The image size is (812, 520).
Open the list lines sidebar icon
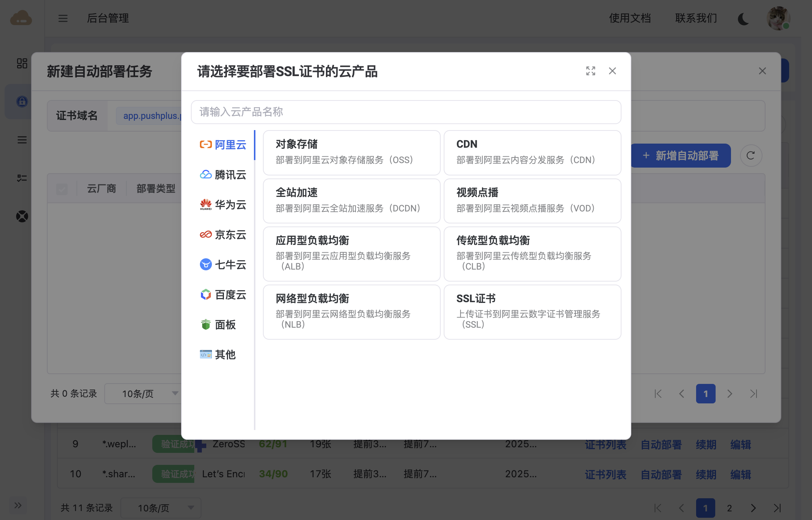[x=22, y=140]
